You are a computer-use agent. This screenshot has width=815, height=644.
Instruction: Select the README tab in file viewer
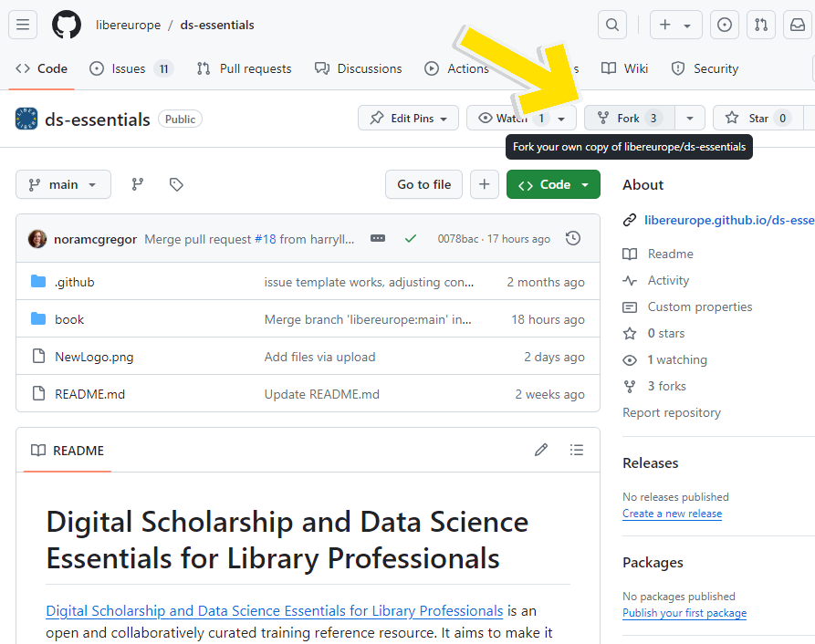pos(68,451)
